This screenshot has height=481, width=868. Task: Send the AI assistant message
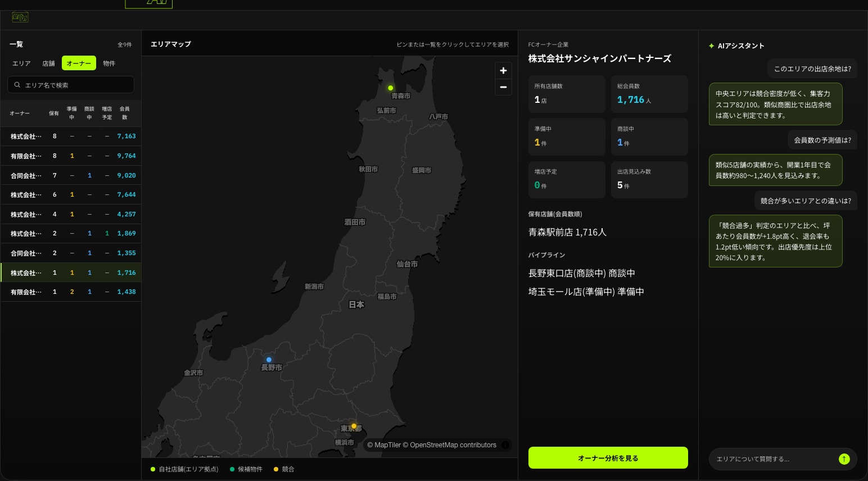844,459
